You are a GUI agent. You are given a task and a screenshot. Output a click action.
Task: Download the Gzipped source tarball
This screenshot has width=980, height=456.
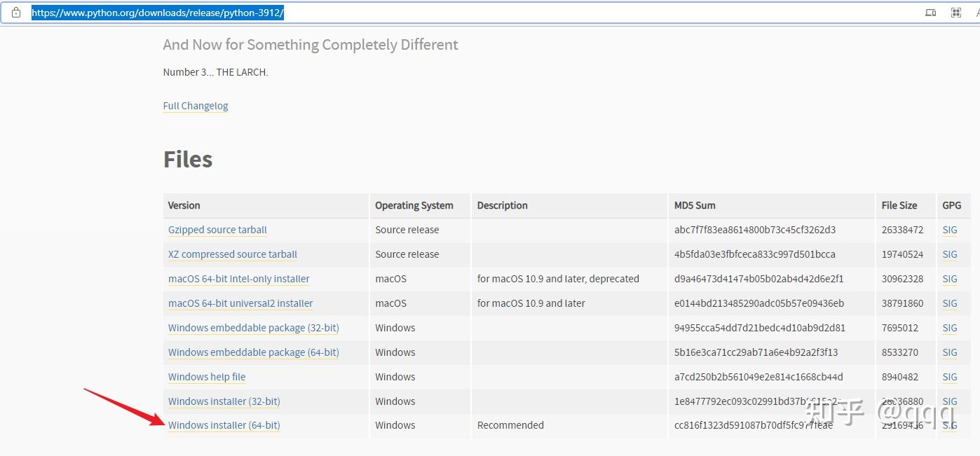tap(217, 230)
